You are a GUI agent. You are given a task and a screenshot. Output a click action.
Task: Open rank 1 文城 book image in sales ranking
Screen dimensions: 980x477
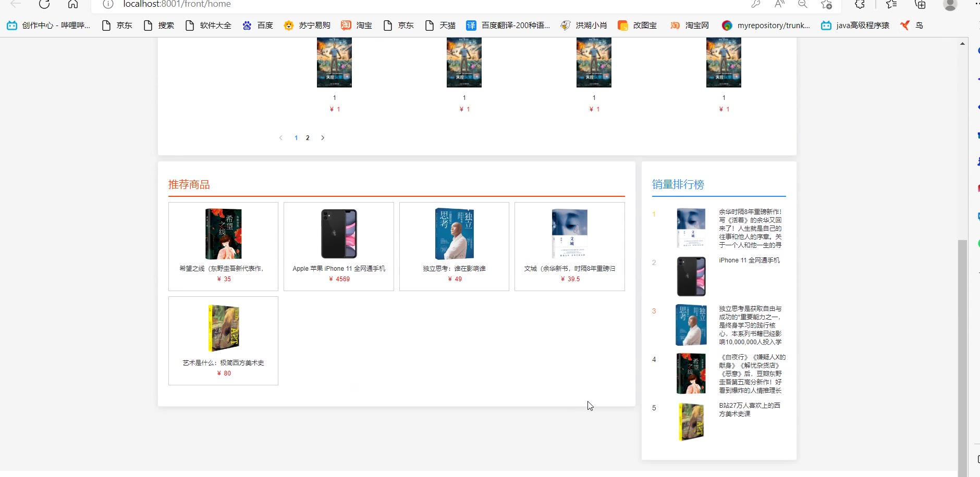pyautogui.click(x=691, y=228)
